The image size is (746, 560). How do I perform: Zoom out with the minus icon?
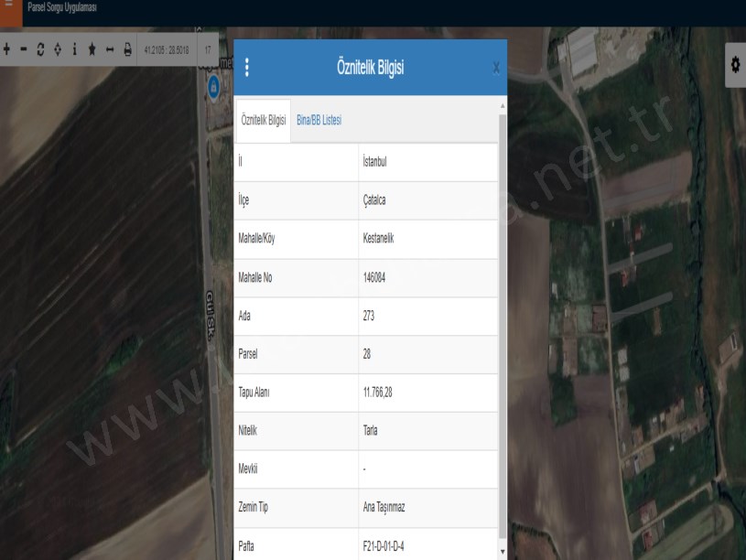tap(22, 49)
